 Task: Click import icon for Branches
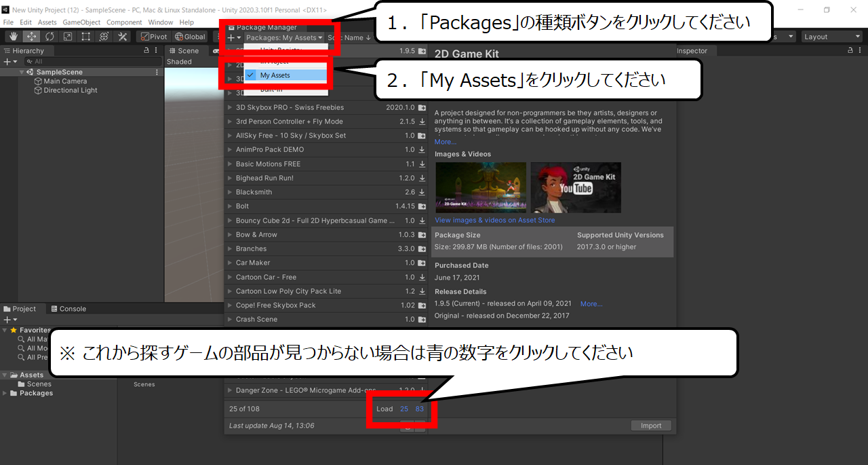[422, 249]
